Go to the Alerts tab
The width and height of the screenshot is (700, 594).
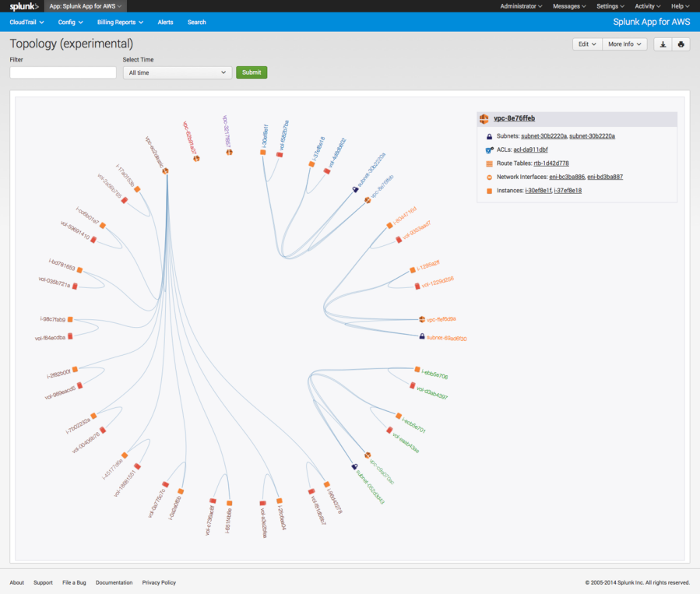click(x=165, y=23)
